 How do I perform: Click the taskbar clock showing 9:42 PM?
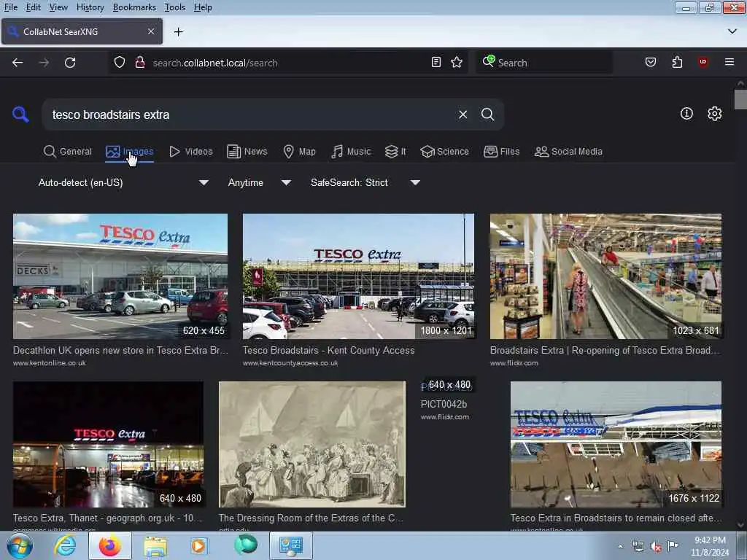(x=710, y=546)
